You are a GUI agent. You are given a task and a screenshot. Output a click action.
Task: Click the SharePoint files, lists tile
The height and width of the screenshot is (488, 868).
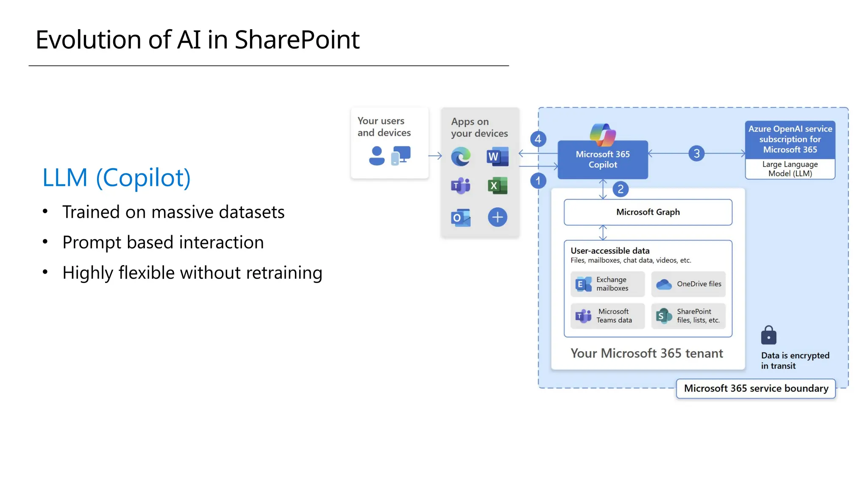(x=688, y=316)
